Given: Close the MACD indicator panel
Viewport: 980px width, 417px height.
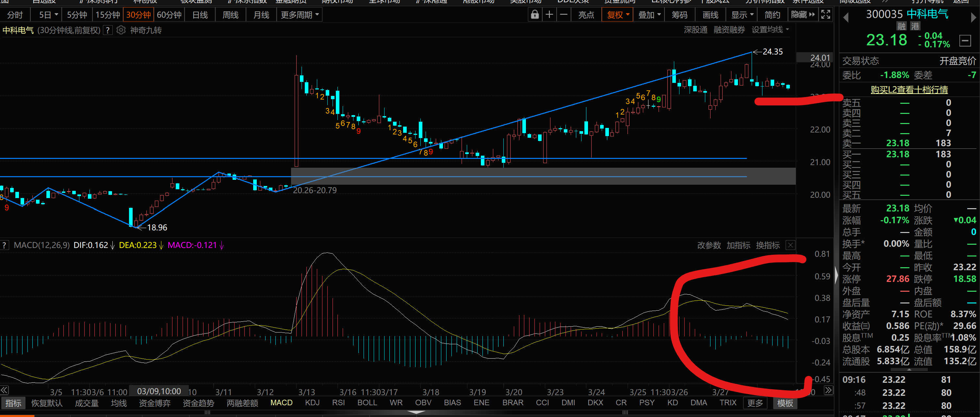Looking at the screenshot, I should coord(790,245).
